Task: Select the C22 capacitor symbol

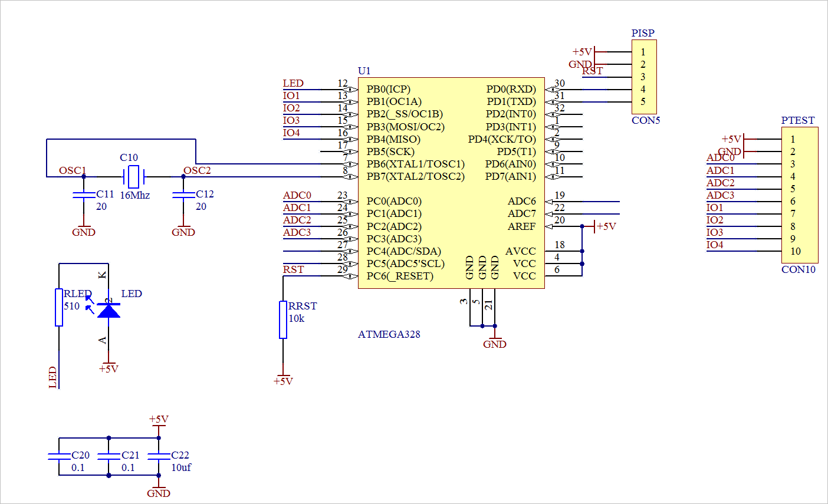Action: [x=159, y=456]
